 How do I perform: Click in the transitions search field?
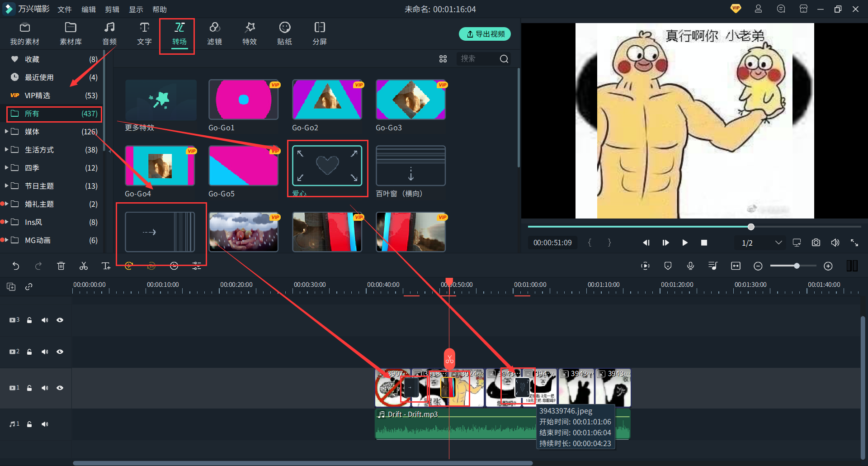click(x=478, y=59)
